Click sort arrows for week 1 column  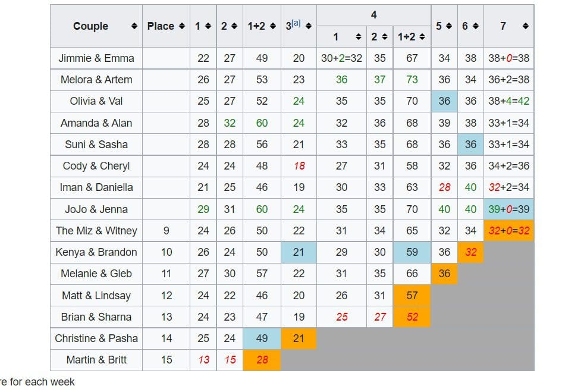click(x=208, y=26)
